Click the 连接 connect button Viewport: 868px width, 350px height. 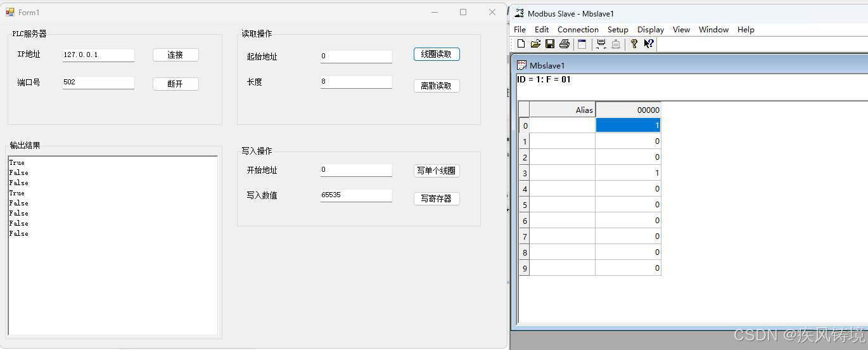(176, 55)
